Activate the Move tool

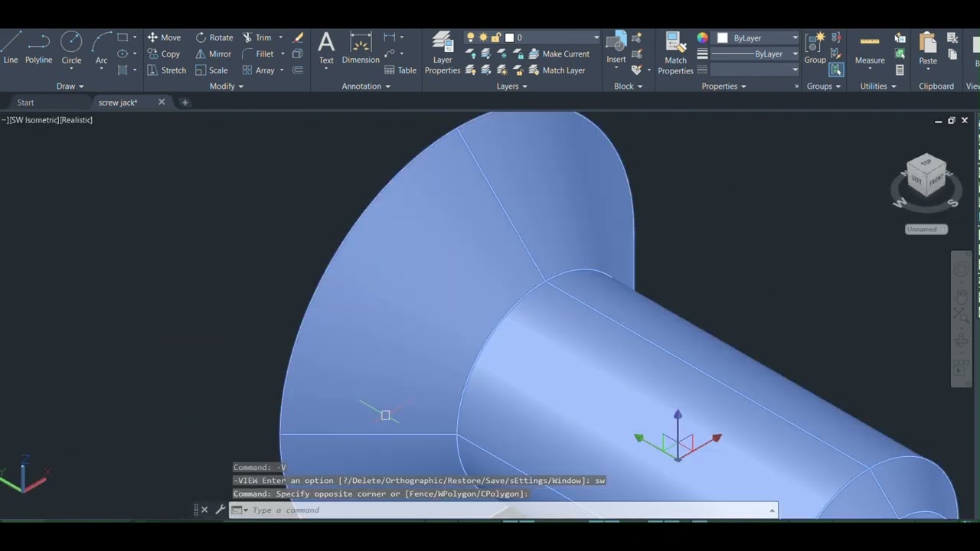164,37
